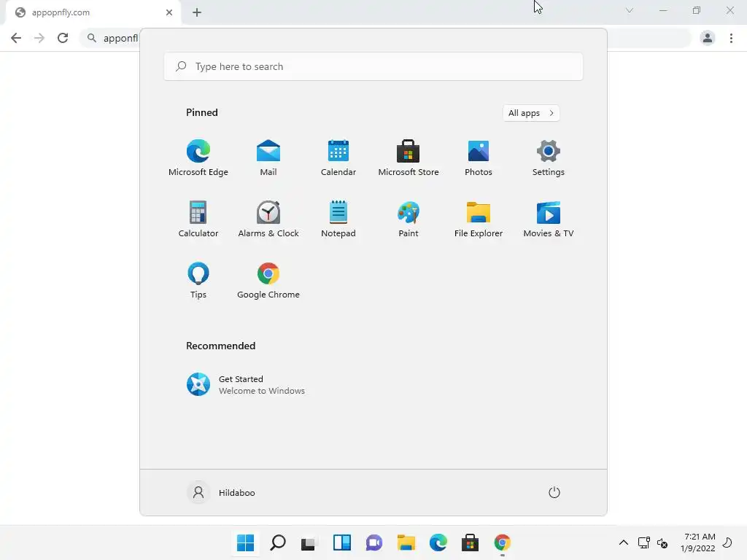Open the clock and date flyout
The width and height of the screenshot is (747, 560).
click(698, 542)
